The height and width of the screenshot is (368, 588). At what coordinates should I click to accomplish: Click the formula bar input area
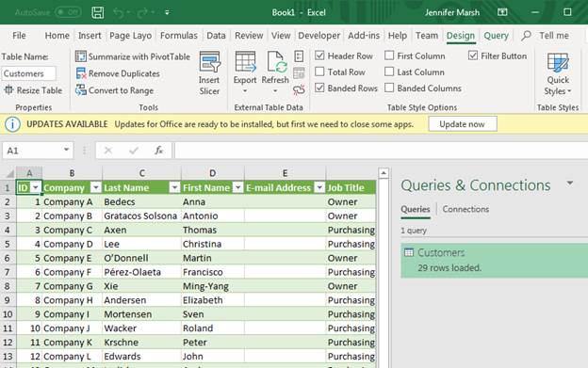(x=381, y=151)
